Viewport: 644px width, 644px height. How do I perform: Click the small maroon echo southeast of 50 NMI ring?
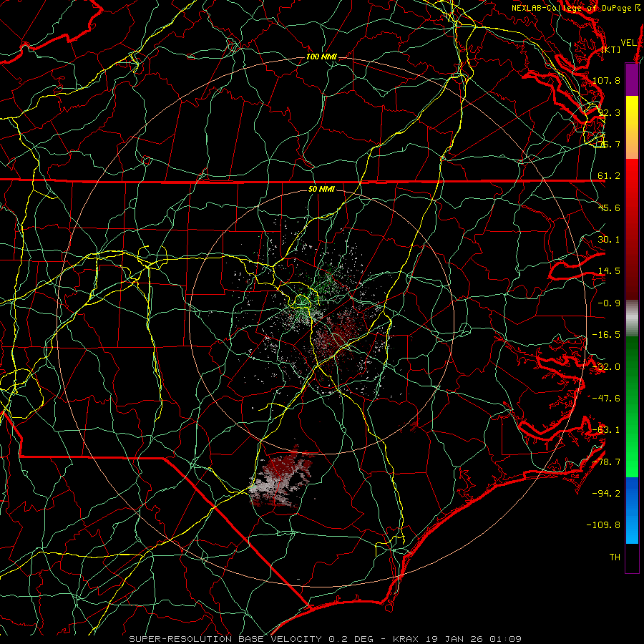[x=414, y=426]
